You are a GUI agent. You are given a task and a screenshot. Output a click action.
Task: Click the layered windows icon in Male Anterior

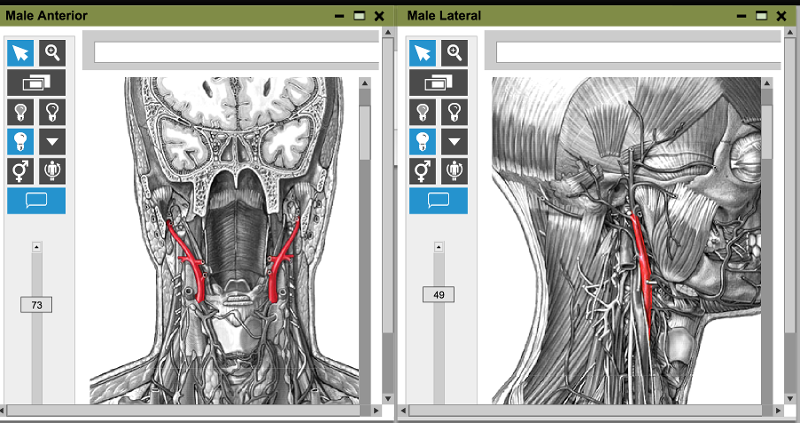point(36,82)
